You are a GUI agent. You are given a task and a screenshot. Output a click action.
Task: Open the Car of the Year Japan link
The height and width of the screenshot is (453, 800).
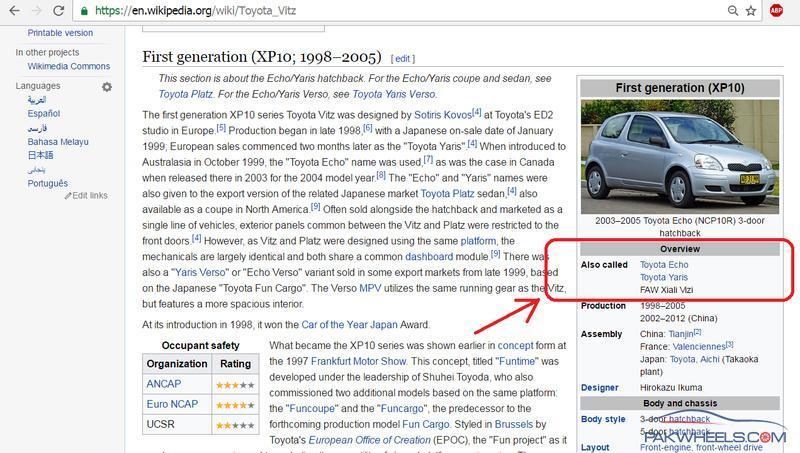349,324
